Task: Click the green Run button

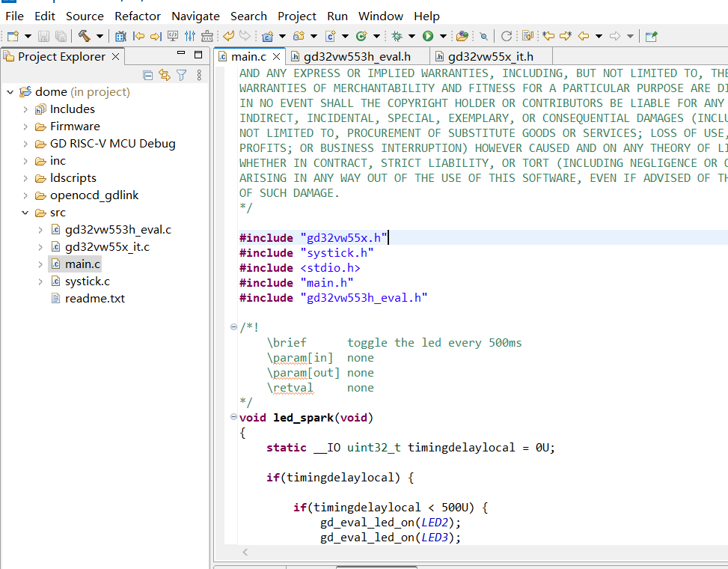Action: (428, 36)
